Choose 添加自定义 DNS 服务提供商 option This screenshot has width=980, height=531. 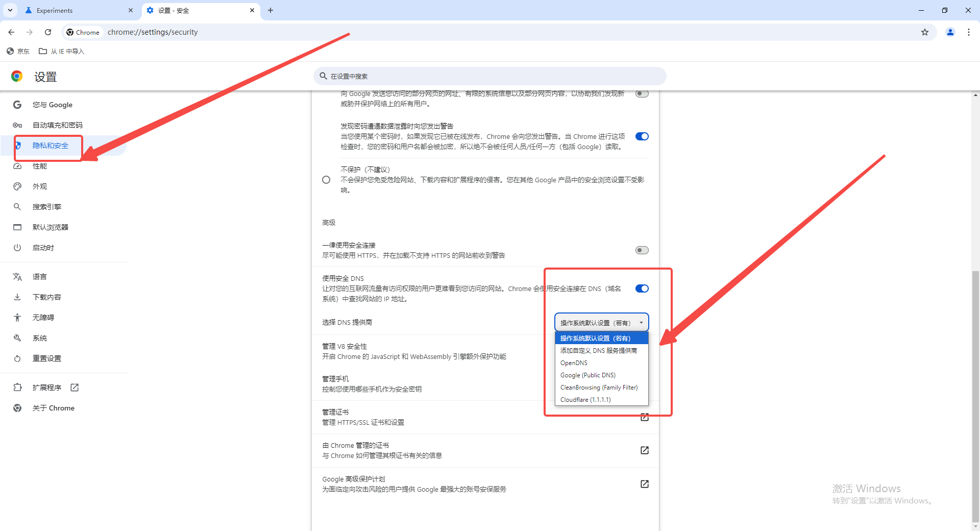pos(602,350)
